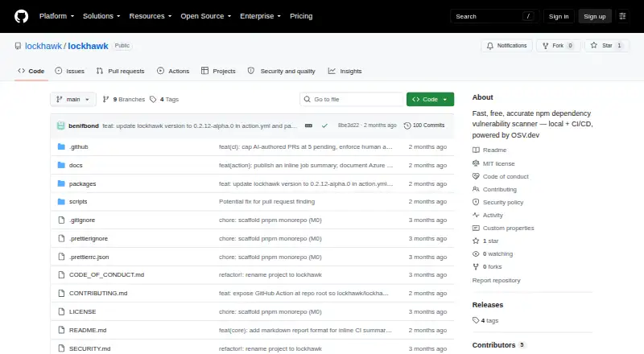Click the Fork icon button
Screen dimensions: 644x354
click(x=546, y=46)
